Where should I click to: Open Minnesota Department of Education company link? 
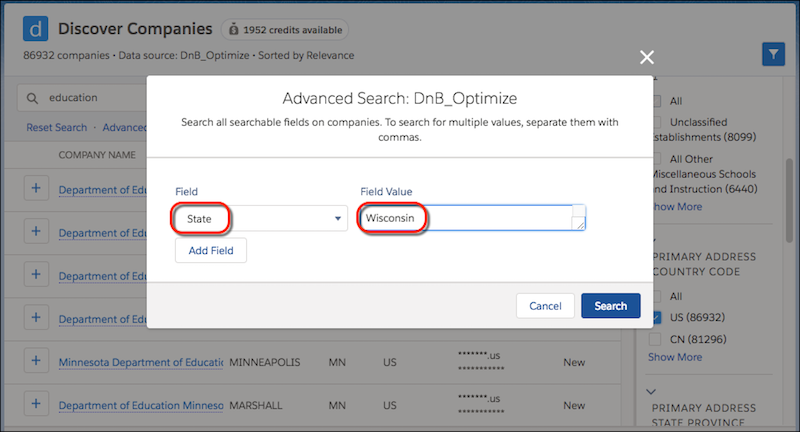(x=141, y=362)
